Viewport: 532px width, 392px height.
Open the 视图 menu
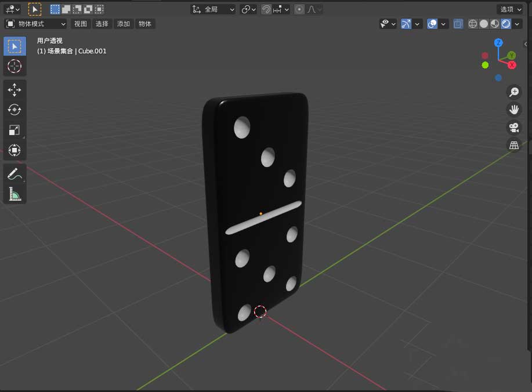pos(81,24)
